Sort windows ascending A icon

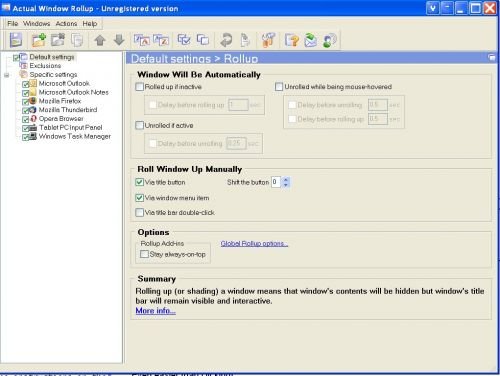pyautogui.click(x=142, y=40)
